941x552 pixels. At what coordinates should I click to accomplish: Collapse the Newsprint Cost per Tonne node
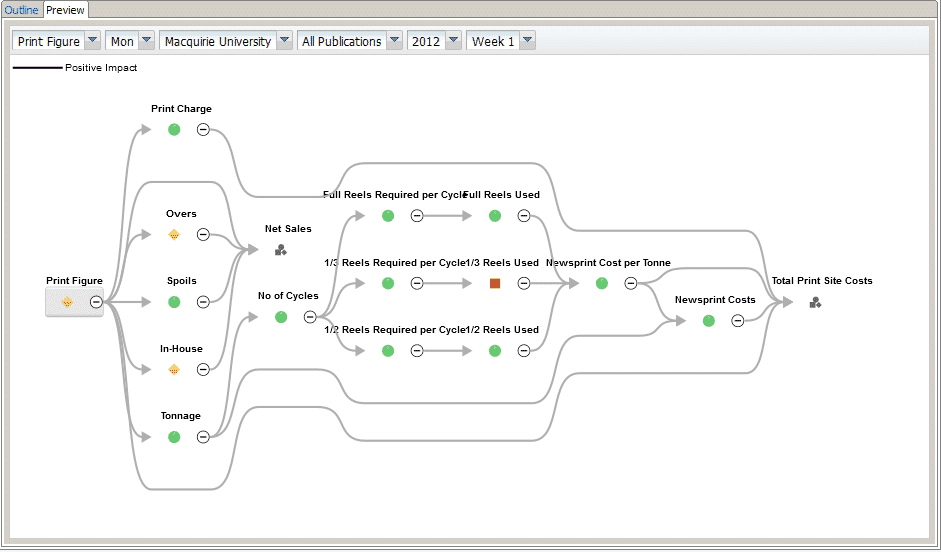coord(631,283)
